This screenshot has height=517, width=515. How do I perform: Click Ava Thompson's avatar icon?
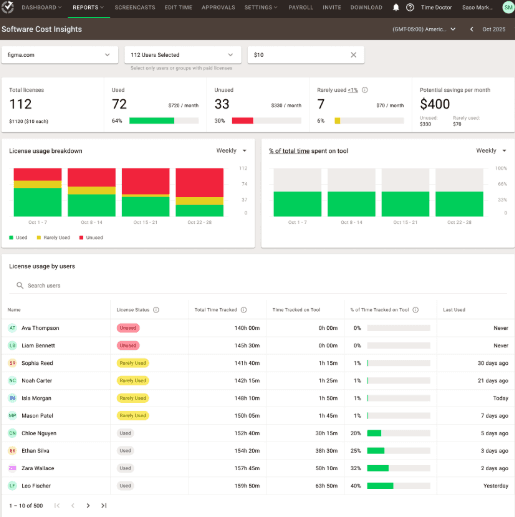[x=12, y=328]
